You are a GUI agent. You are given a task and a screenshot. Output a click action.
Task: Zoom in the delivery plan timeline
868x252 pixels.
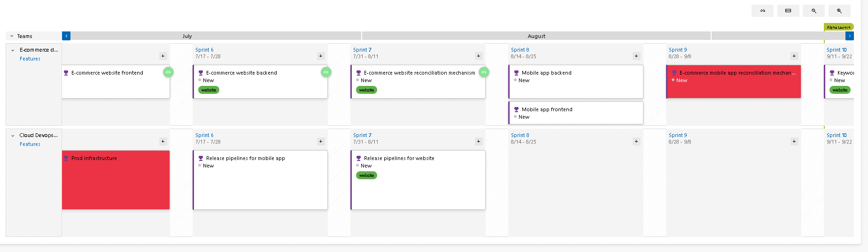tap(839, 11)
